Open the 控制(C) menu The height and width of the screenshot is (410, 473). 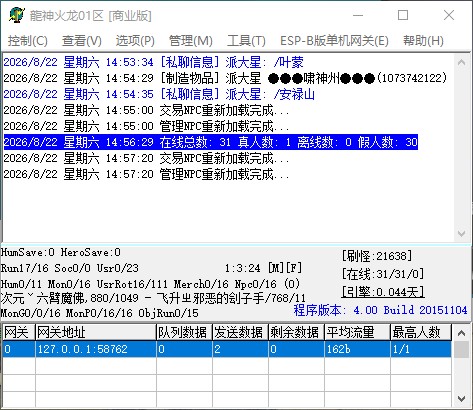(x=27, y=41)
